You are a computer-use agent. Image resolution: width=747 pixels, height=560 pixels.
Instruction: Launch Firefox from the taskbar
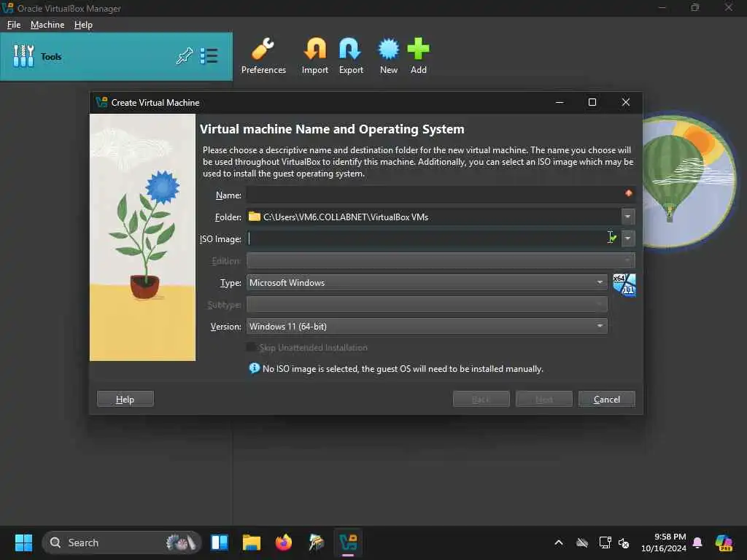[284, 542]
